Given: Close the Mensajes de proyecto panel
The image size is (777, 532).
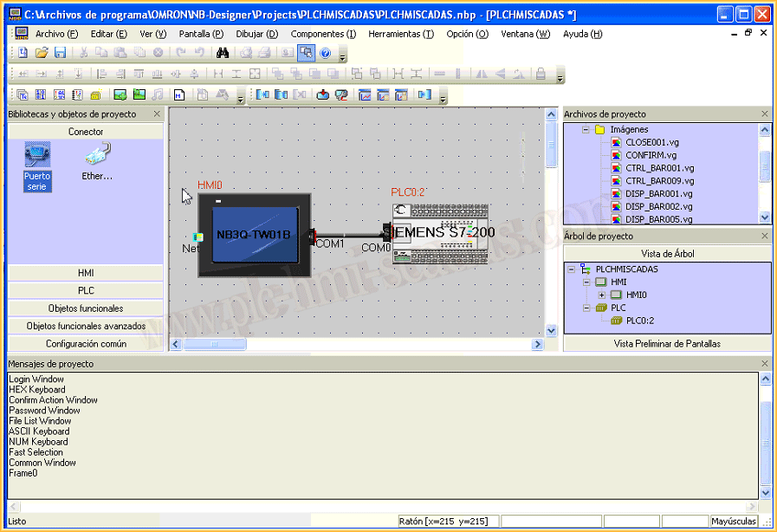Looking at the screenshot, I should pos(765,364).
